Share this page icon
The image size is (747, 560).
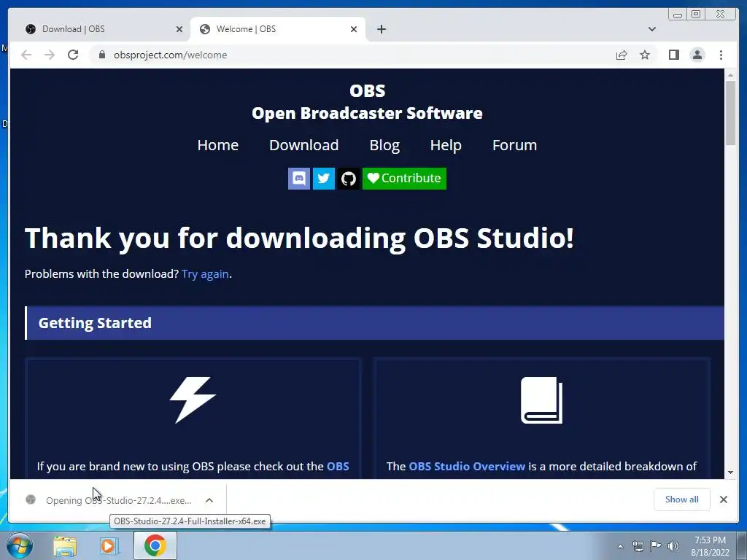pos(622,55)
